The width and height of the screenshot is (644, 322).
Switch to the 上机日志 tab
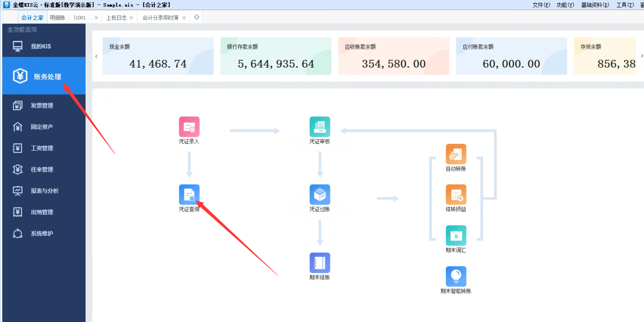coord(116,18)
